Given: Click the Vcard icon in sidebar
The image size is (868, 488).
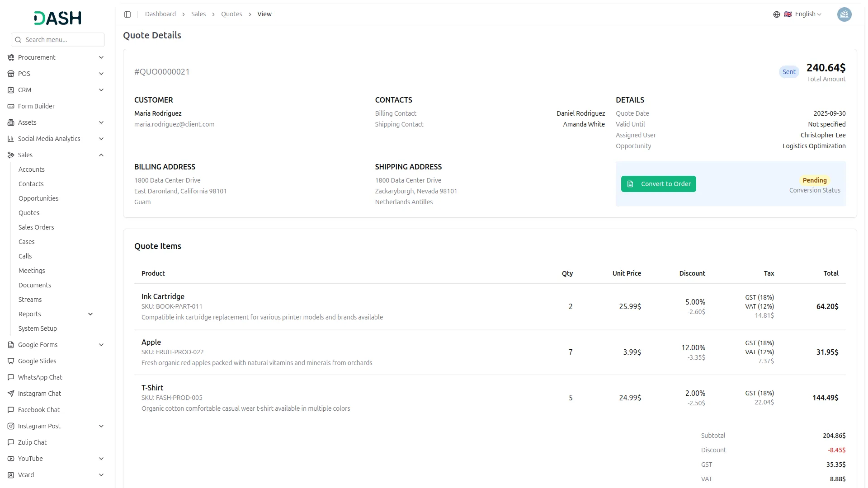Looking at the screenshot, I should click(11, 475).
